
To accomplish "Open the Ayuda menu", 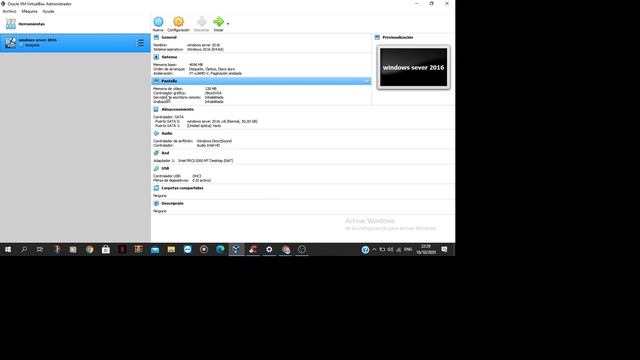I will coord(48,11).
